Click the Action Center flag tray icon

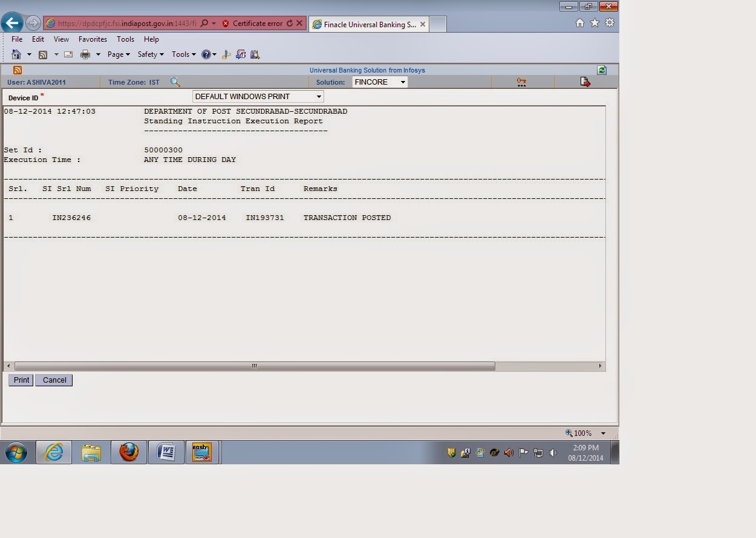click(524, 452)
